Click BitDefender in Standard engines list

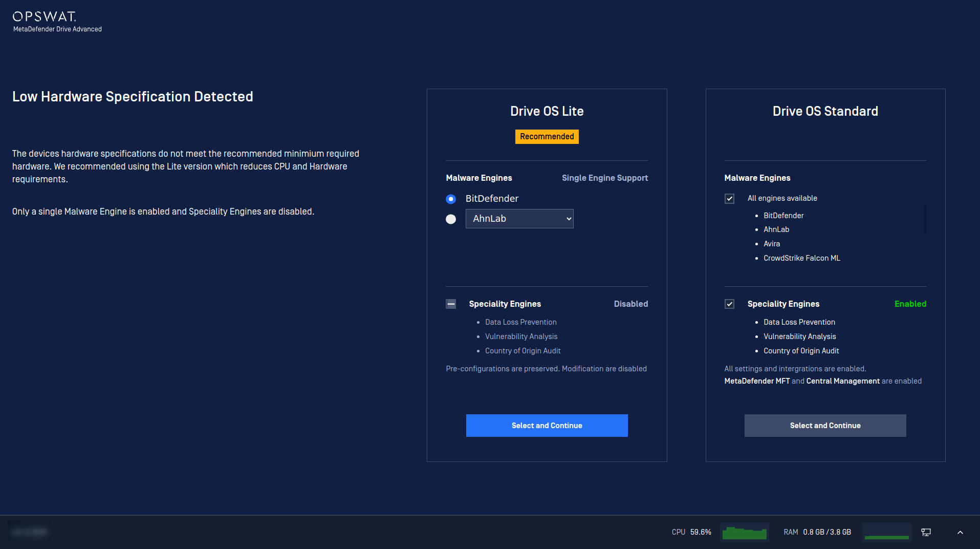783,216
